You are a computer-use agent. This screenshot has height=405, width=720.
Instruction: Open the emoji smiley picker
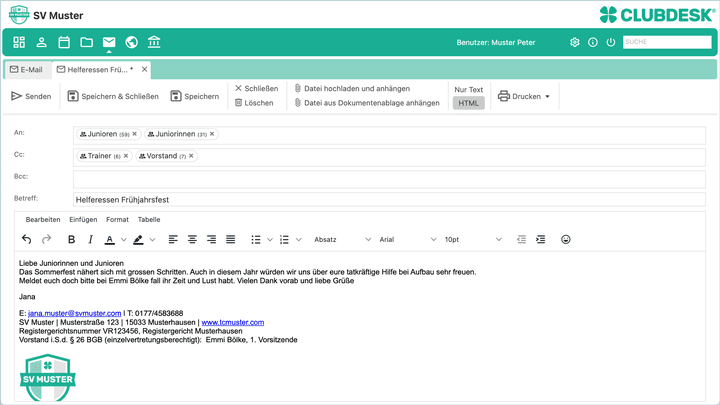click(566, 239)
